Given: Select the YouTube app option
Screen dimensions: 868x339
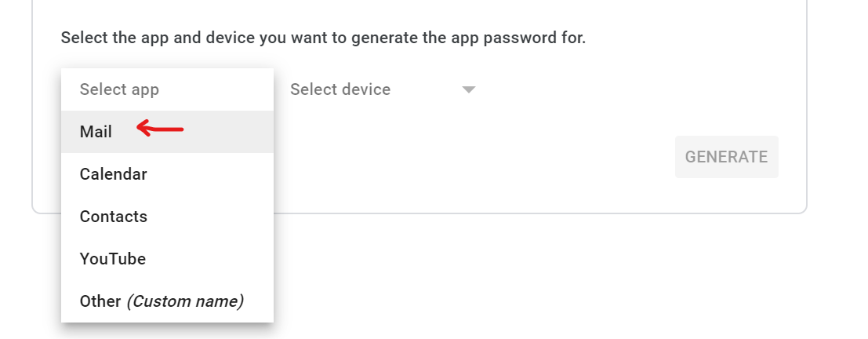Looking at the screenshot, I should (x=113, y=259).
